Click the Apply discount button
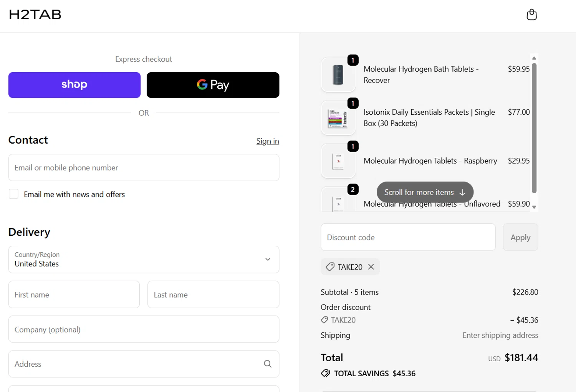This screenshot has height=392, width=576. tap(520, 237)
